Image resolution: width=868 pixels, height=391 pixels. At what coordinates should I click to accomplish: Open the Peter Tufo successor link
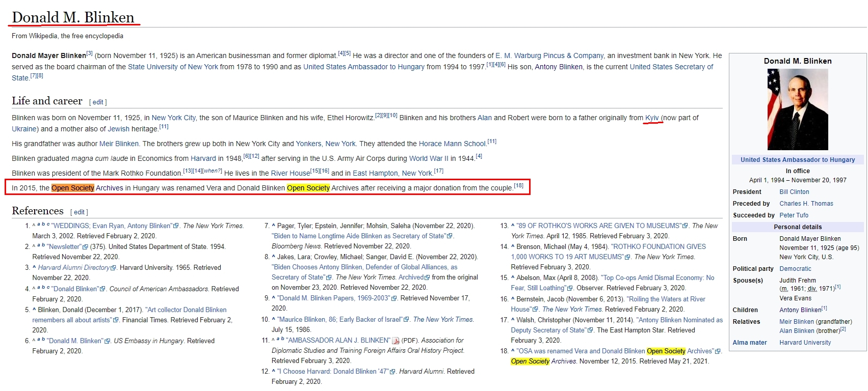(x=794, y=215)
